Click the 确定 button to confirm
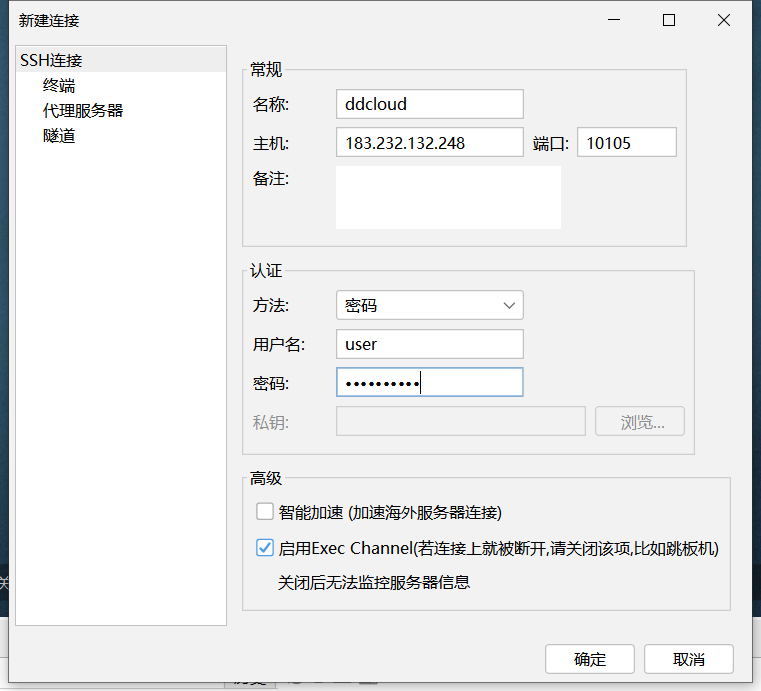This screenshot has height=691, width=761. point(590,659)
